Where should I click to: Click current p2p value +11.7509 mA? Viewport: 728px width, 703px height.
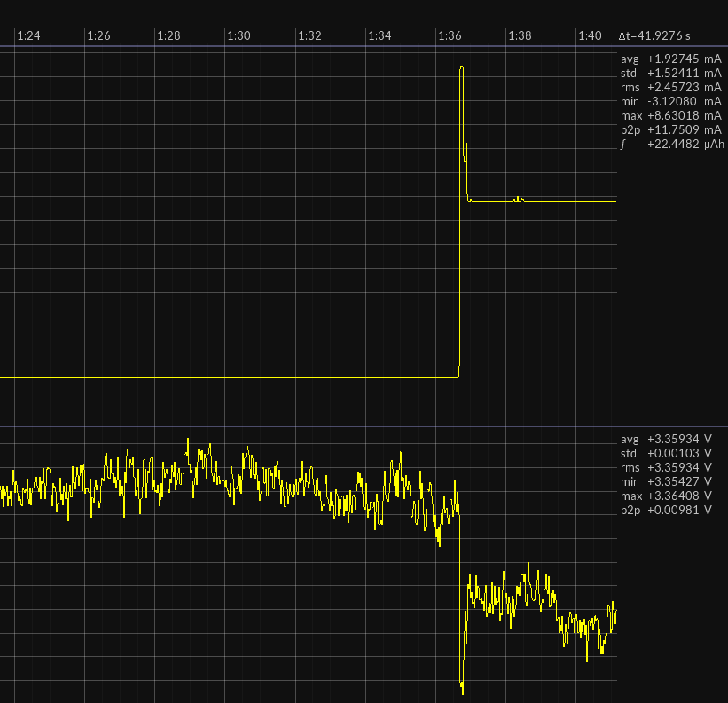point(685,129)
